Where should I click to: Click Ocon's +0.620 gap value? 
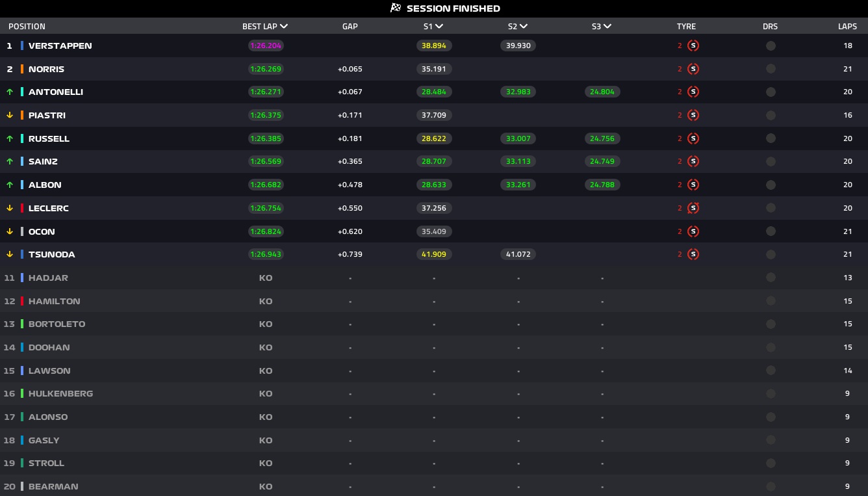[x=350, y=231]
